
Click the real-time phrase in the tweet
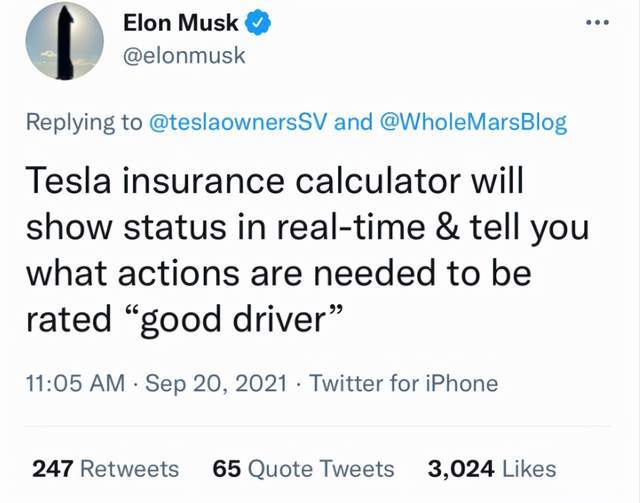coord(351,227)
